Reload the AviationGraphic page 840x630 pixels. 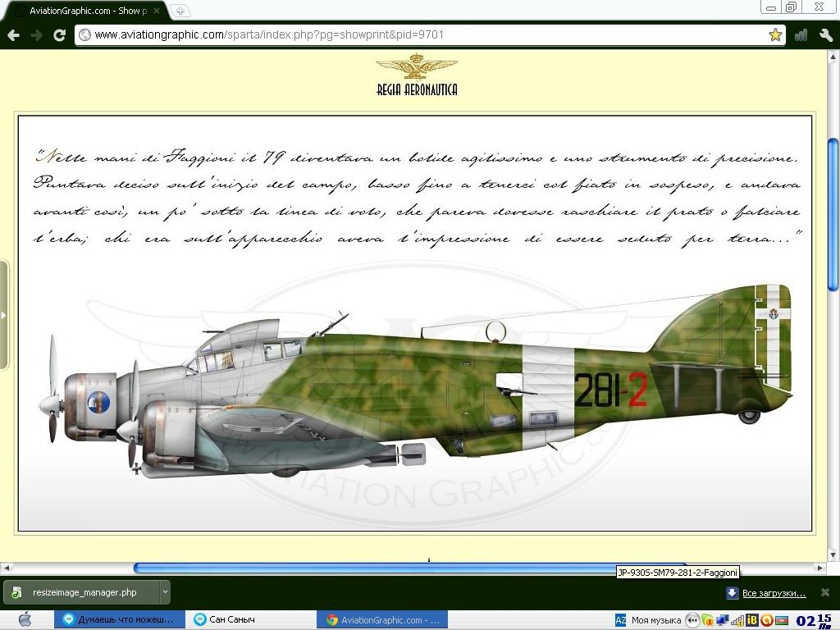pos(59,35)
